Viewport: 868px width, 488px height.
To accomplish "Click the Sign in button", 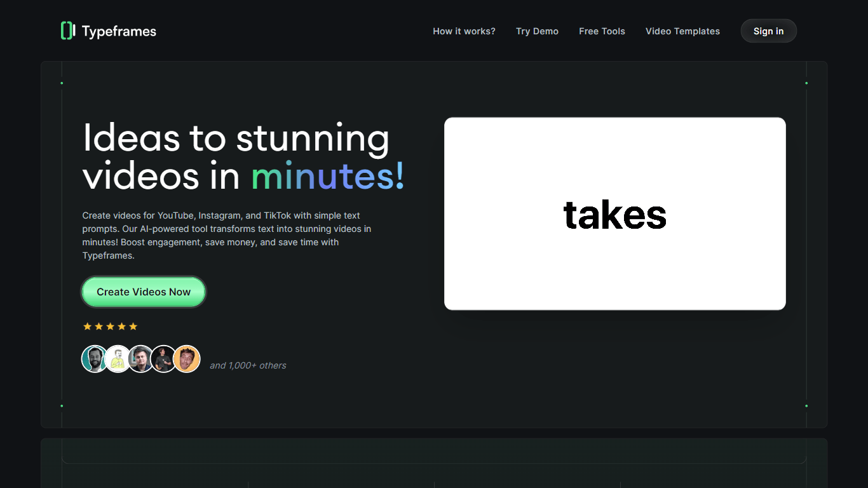I will (768, 31).
